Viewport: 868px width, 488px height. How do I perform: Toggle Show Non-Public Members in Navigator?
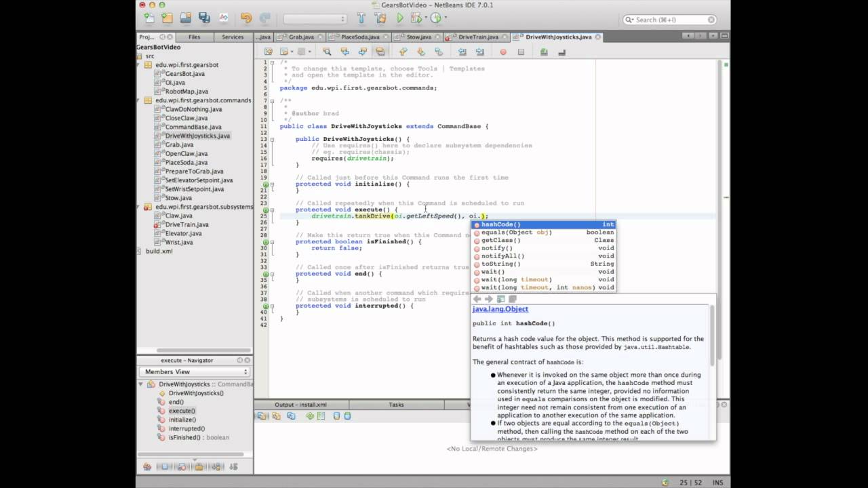click(x=199, y=466)
